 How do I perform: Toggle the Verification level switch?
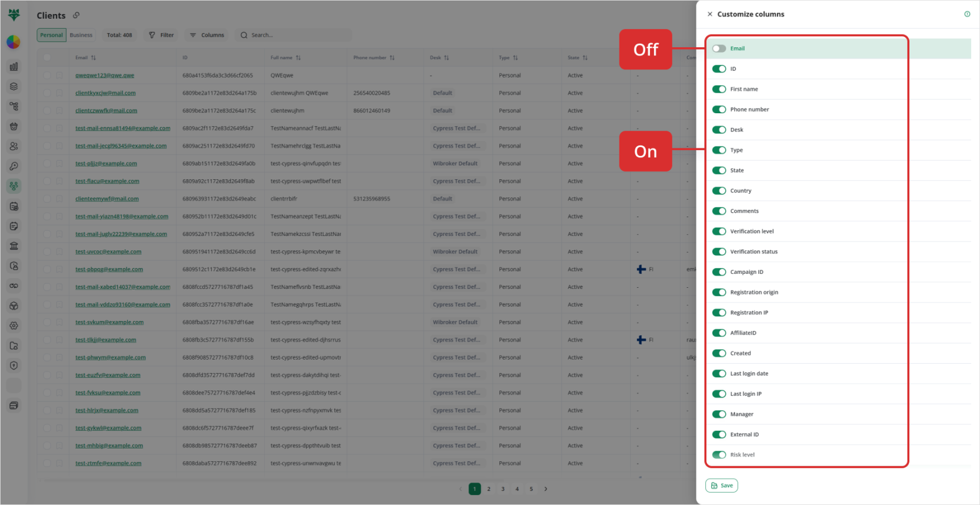pos(719,231)
